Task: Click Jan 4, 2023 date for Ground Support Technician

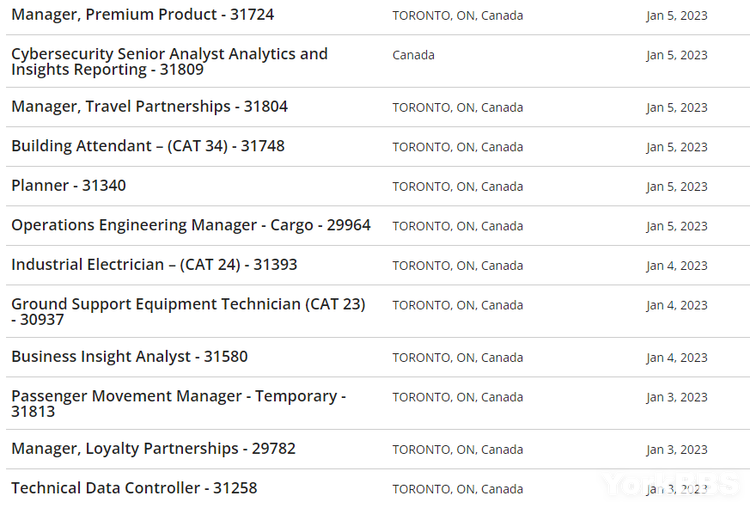Action: [x=676, y=306]
